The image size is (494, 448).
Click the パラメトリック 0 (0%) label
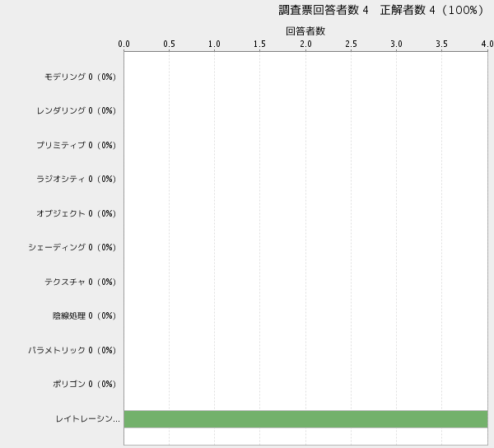[x=72, y=350]
